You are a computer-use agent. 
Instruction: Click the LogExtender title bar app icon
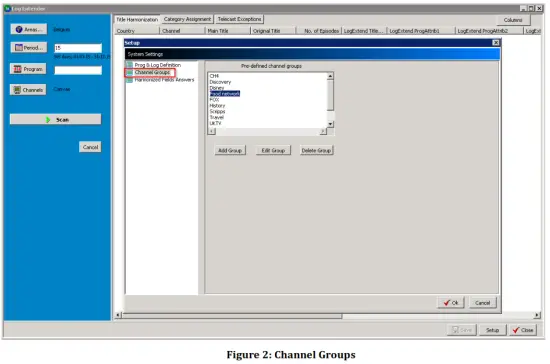point(7,8)
